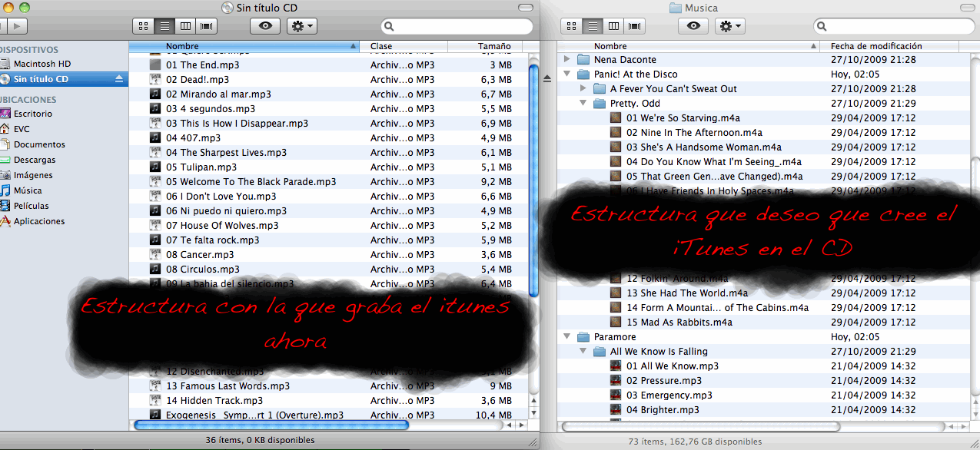The width and height of the screenshot is (980, 450).
Task: Open Documentos in sidebar
Action: [x=39, y=144]
